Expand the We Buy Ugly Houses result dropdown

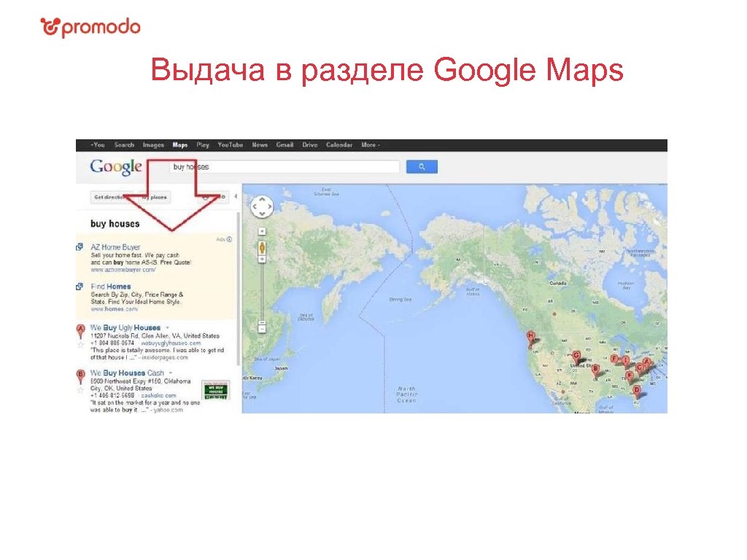pos(168,327)
